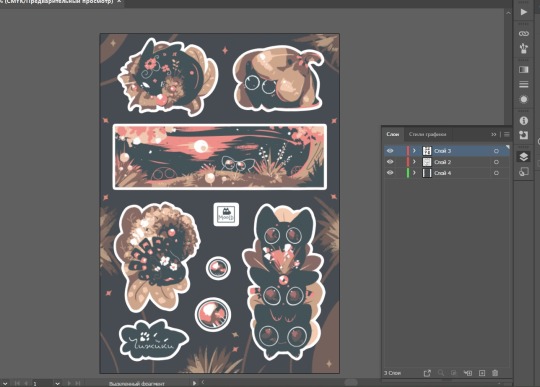540x387 pixels.
Task: Open the Links panel chain icon
Action: [523, 33]
